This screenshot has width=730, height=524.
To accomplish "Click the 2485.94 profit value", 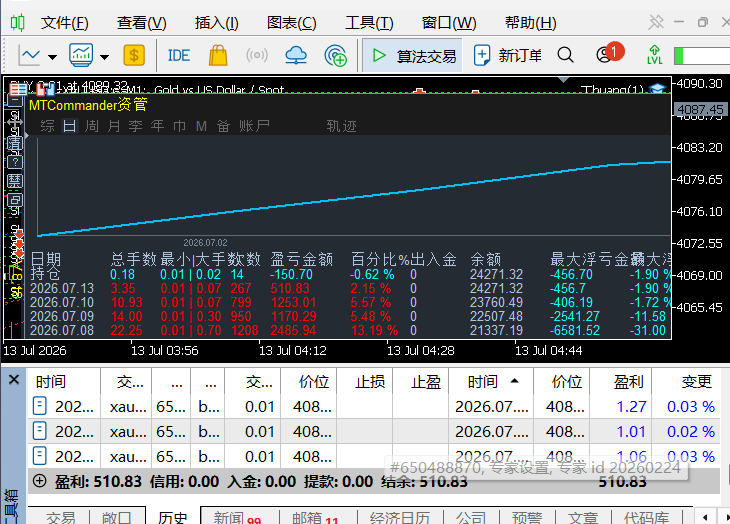I will 293,330.
